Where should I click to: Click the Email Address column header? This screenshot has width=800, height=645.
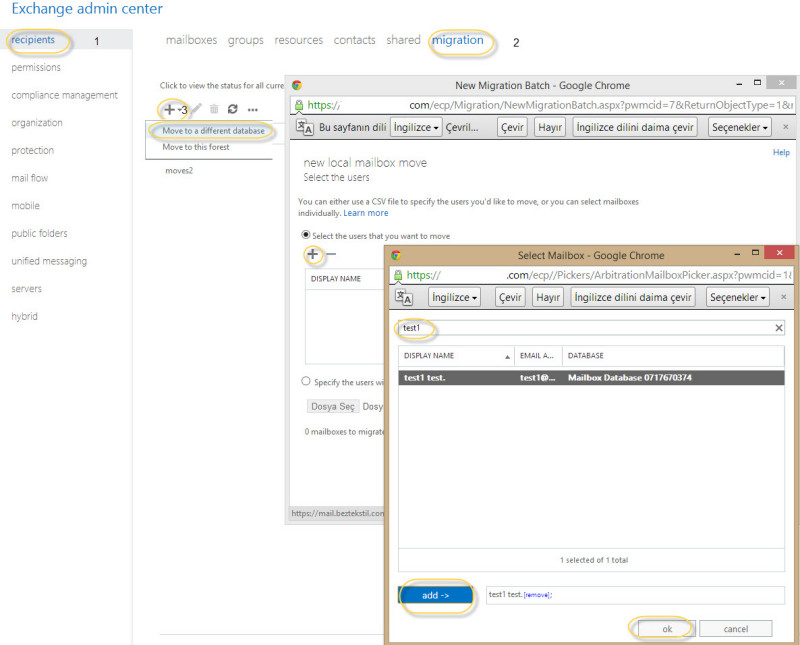click(x=538, y=356)
